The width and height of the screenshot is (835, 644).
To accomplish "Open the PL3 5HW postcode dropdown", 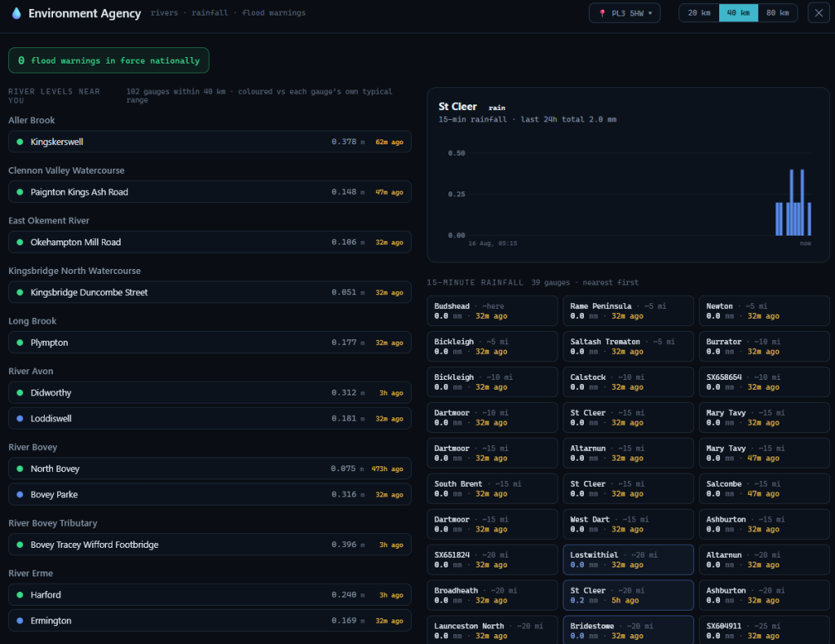I will pyautogui.click(x=625, y=13).
